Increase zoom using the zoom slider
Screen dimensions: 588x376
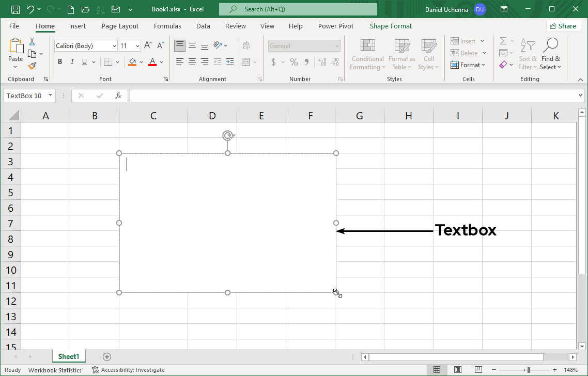[x=554, y=370]
